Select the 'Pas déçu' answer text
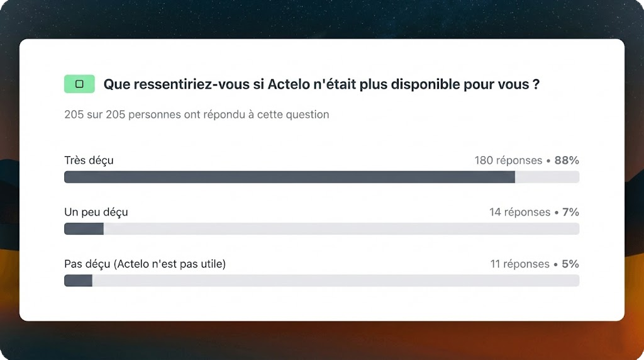 click(x=88, y=264)
